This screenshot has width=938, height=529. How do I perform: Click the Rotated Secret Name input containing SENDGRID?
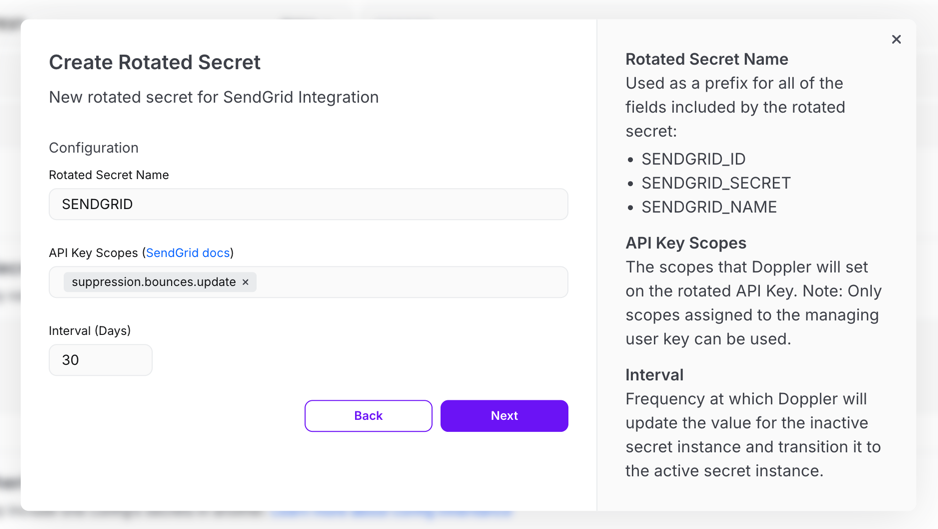[x=308, y=204]
